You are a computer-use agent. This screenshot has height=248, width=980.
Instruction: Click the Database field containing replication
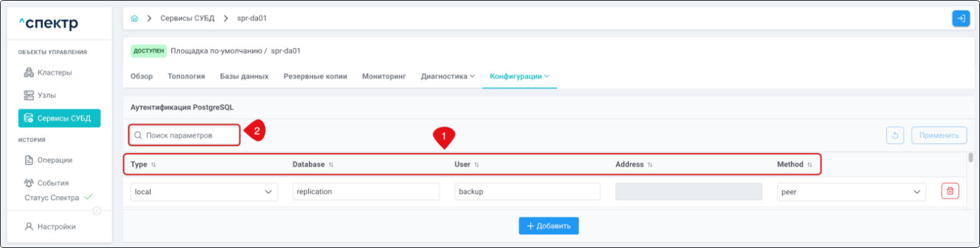[x=365, y=192]
